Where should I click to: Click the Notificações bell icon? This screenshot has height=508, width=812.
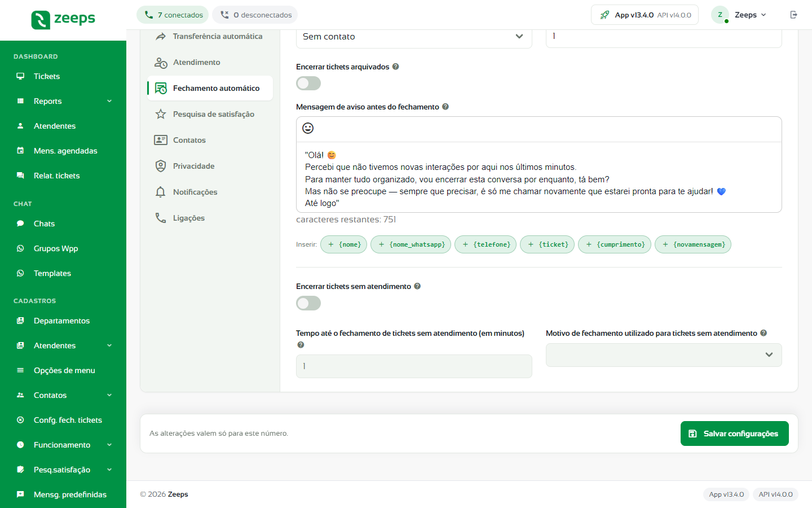coord(161,192)
